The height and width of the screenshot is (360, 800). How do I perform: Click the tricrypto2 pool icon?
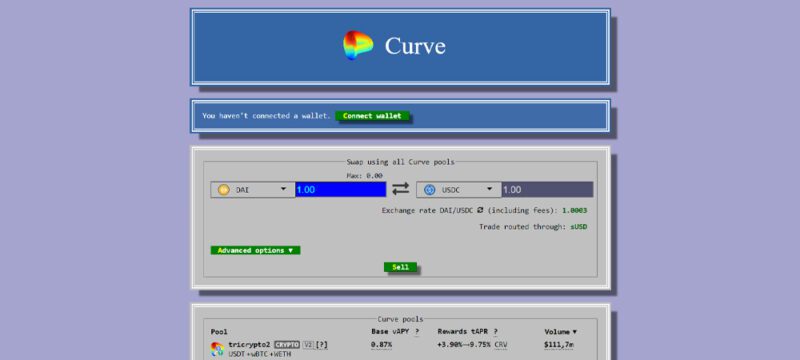click(217, 349)
